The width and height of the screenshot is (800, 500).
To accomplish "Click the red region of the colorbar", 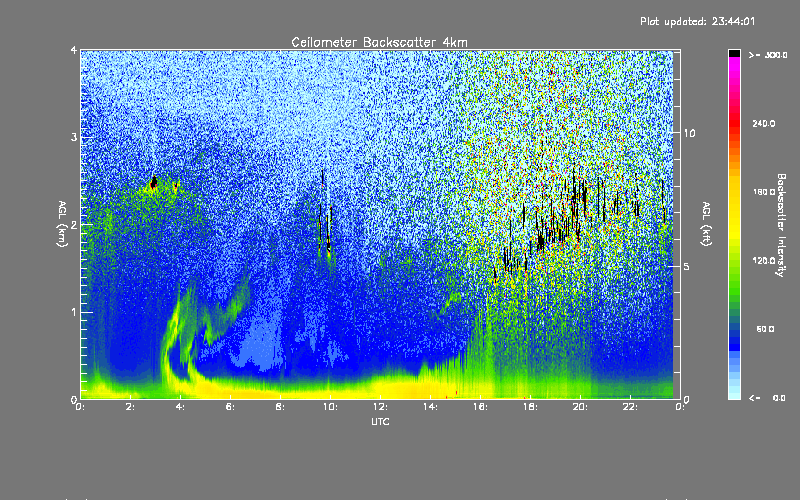I will coord(734,125).
